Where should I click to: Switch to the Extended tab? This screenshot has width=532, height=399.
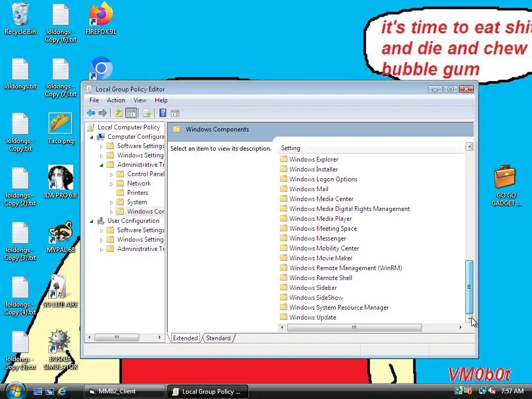185,338
